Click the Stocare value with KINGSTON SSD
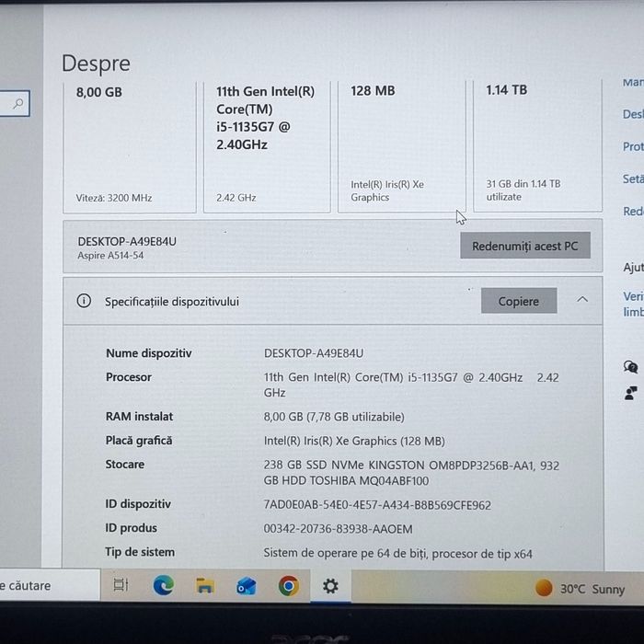 click(411, 473)
